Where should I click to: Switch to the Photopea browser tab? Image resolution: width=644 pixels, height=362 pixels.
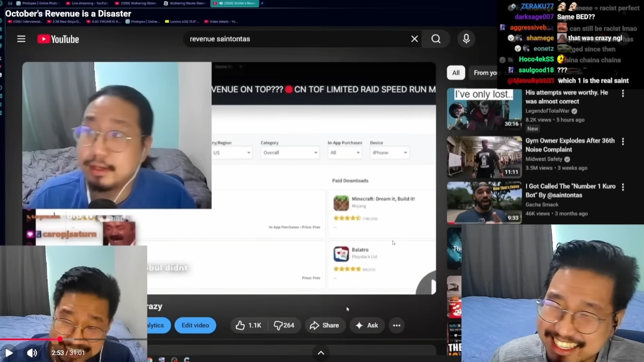[38, 3]
